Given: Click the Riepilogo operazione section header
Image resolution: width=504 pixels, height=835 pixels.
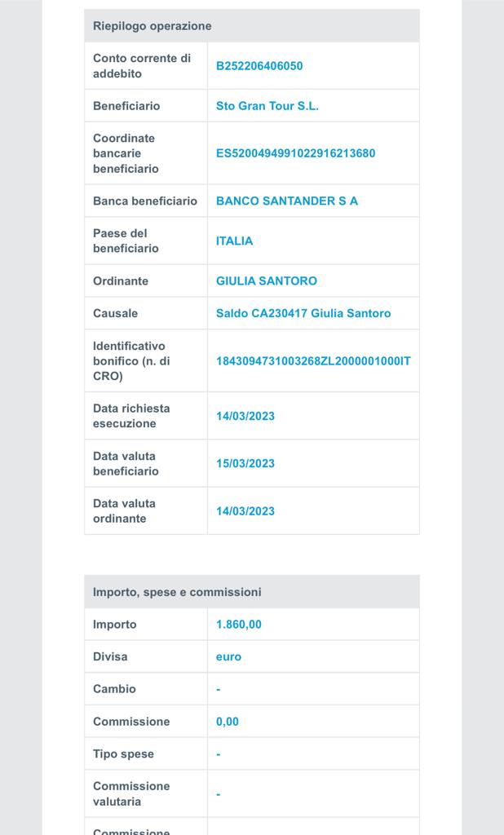Looking at the screenshot, I should (x=152, y=26).
